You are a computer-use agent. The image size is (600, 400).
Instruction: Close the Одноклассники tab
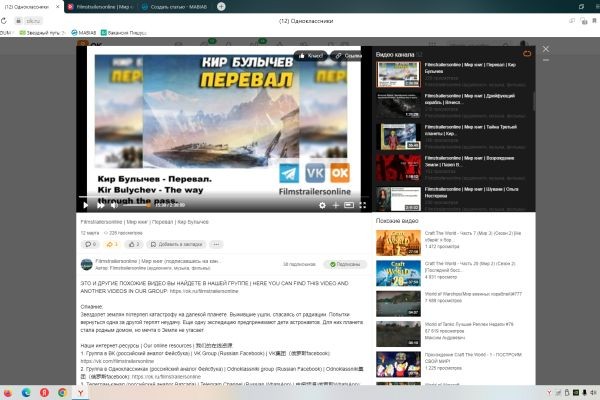click(x=58, y=7)
